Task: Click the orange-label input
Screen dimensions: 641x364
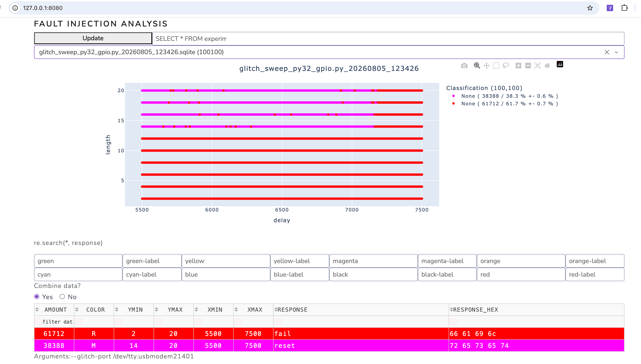Action: (595, 261)
